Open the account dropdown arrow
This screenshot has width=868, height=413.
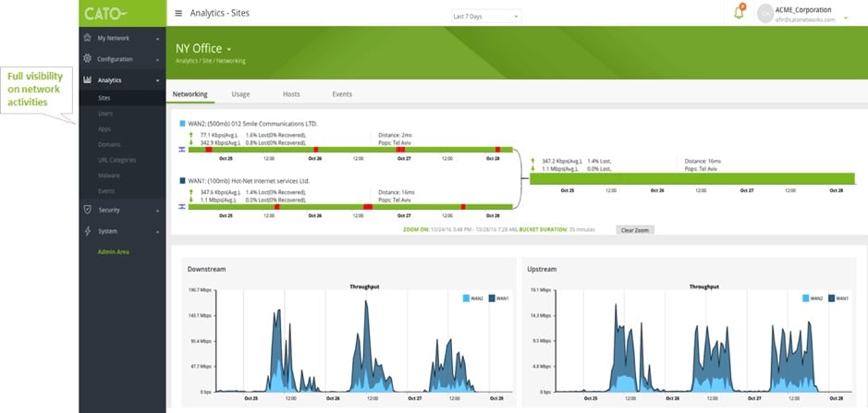tap(846, 18)
